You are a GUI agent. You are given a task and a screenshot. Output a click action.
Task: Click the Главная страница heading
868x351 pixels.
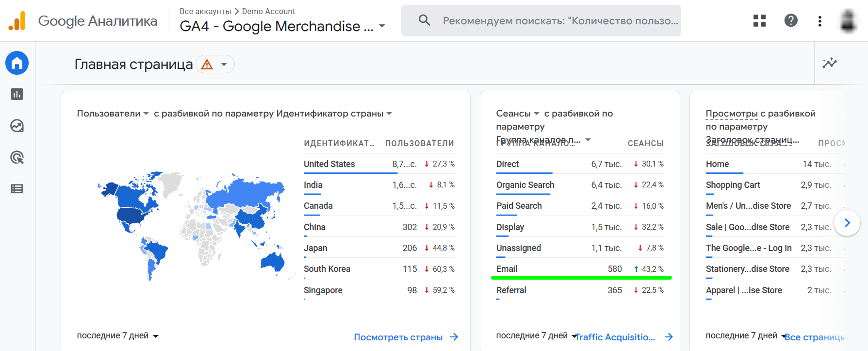tap(133, 64)
